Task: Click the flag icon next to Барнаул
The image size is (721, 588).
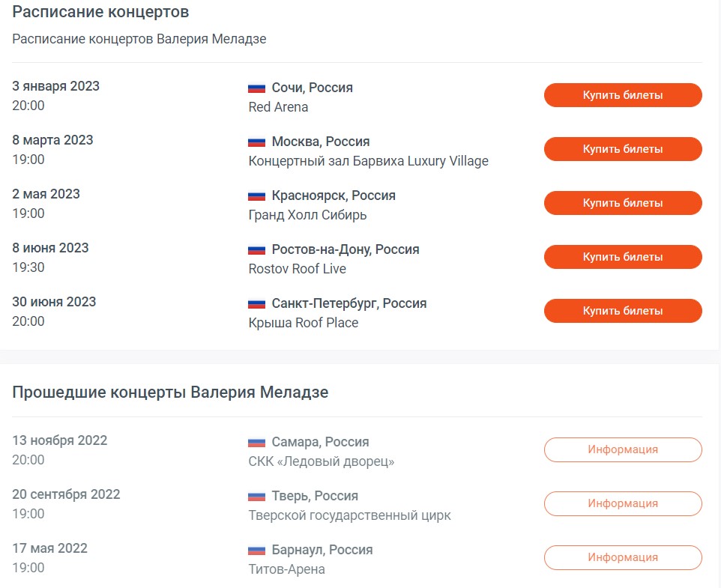Action: 256,550
